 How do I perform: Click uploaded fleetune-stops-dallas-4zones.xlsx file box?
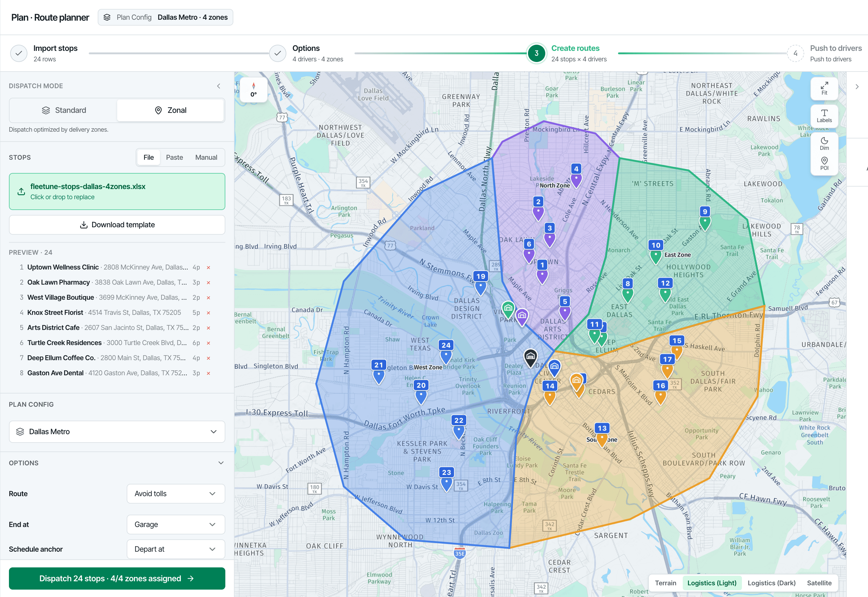(x=117, y=191)
